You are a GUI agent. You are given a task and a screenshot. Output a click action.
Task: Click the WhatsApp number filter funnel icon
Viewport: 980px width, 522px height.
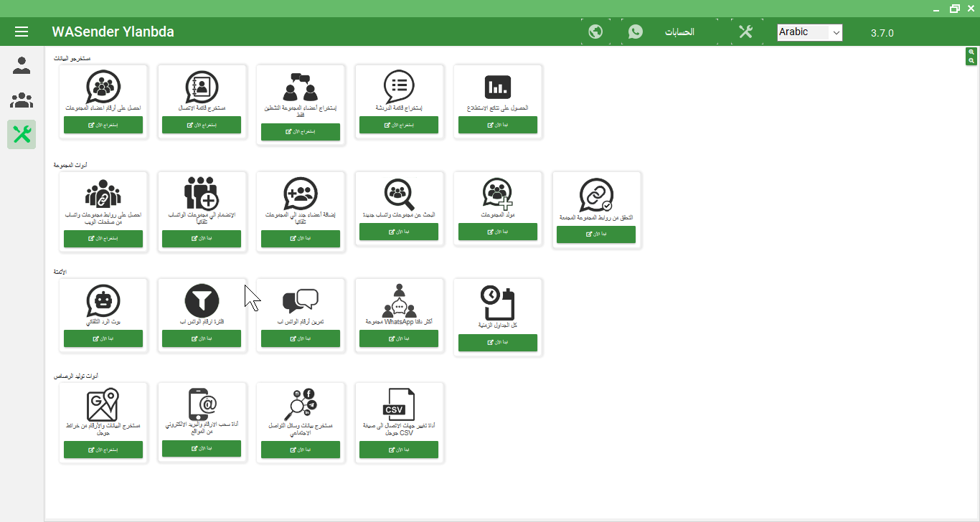tap(202, 300)
